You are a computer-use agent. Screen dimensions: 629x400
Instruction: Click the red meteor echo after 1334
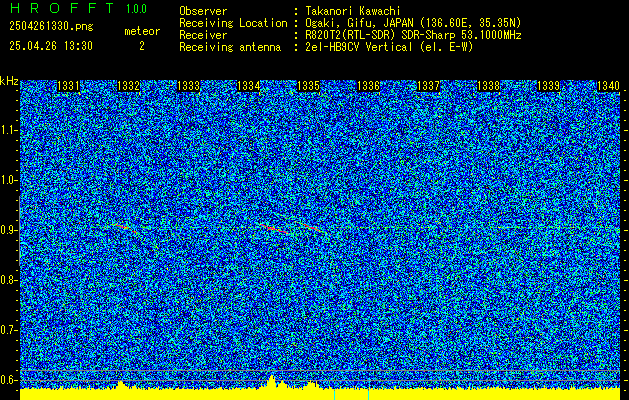point(274,229)
